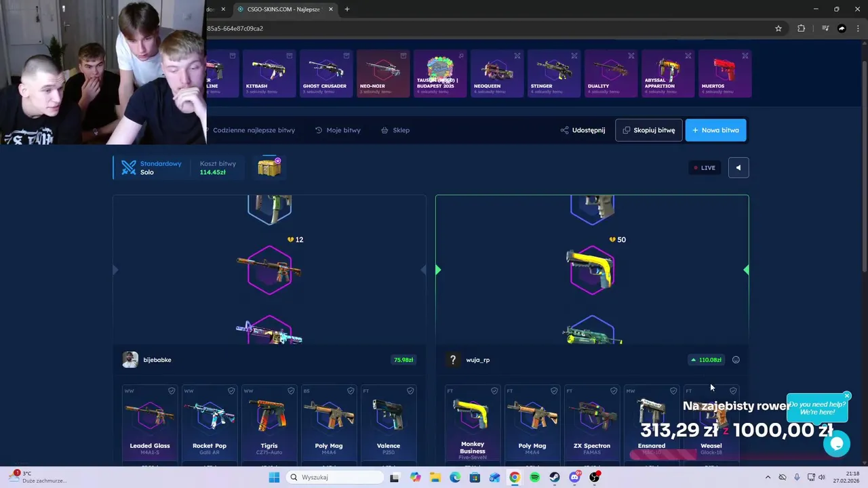Select the Valence P250 skin card

[x=389, y=424]
